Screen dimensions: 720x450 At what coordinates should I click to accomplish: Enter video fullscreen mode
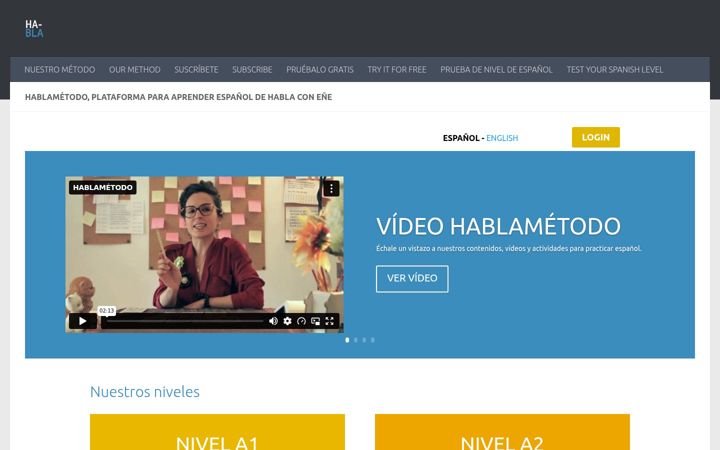(x=330, y=321)
